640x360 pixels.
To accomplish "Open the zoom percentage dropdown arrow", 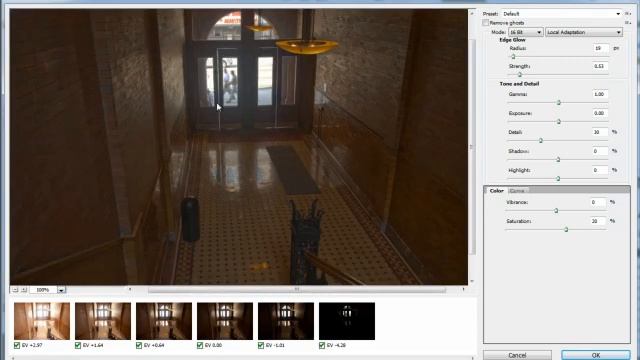I will point(61,290).
